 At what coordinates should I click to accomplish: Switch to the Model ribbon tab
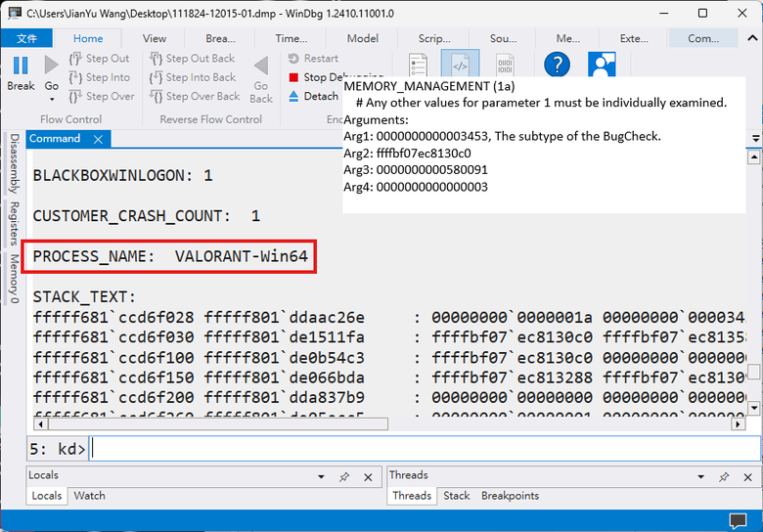point(363,38)
